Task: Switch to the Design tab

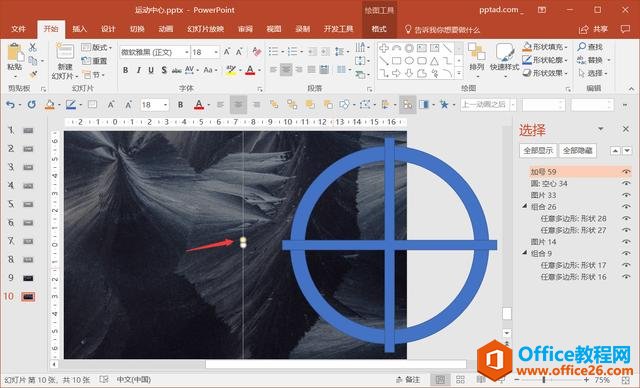Action: click(108, 29)
